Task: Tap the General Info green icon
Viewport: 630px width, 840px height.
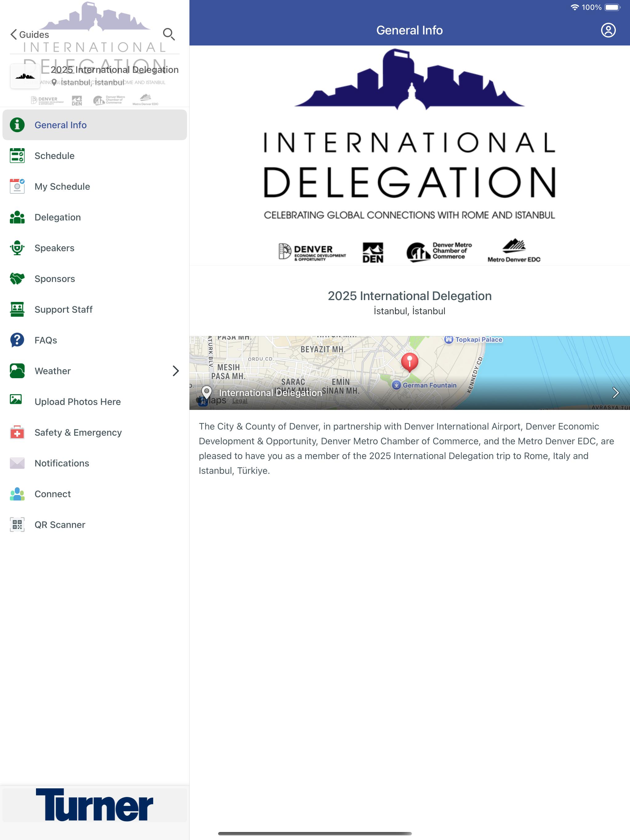Action: 17,125
